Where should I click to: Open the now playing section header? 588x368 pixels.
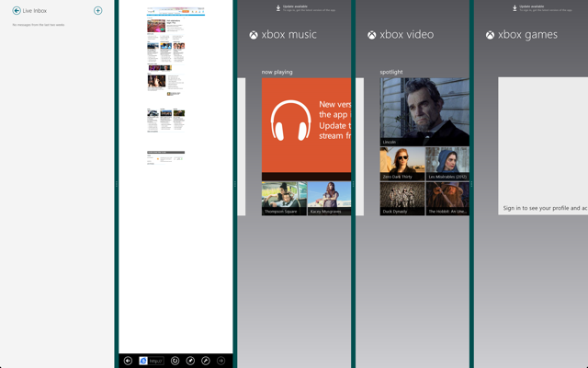click(x=277, y=72)
